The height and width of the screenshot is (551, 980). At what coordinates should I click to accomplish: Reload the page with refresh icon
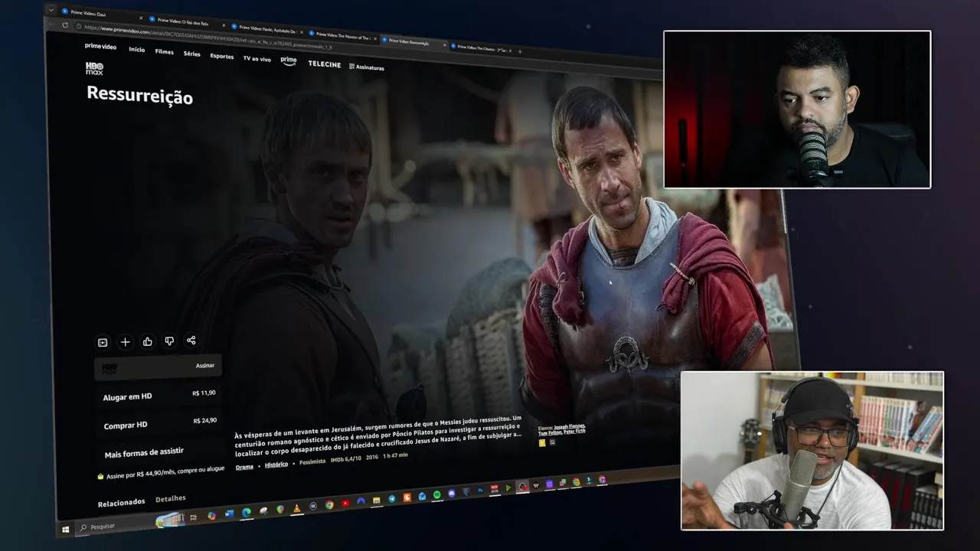[65, 25]
